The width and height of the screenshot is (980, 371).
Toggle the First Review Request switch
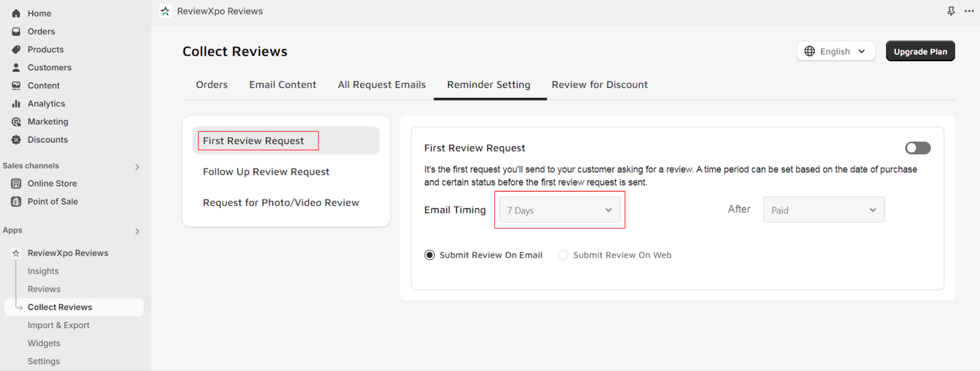pyautogui.click(x=918, y=148)
